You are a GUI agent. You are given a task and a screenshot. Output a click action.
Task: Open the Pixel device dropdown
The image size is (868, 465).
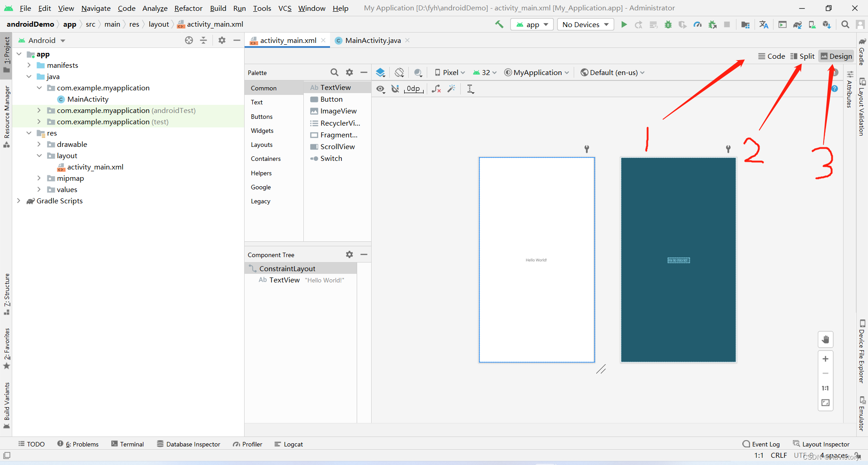(x=450, y=72)
